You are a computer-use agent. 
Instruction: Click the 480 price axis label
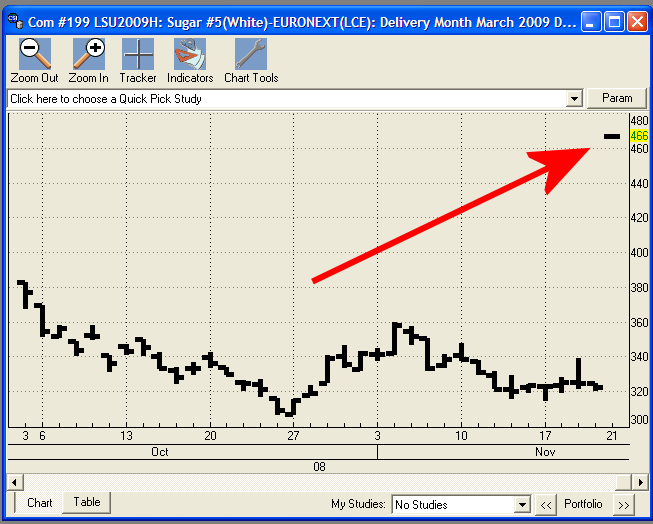click(x=639, y=121)
